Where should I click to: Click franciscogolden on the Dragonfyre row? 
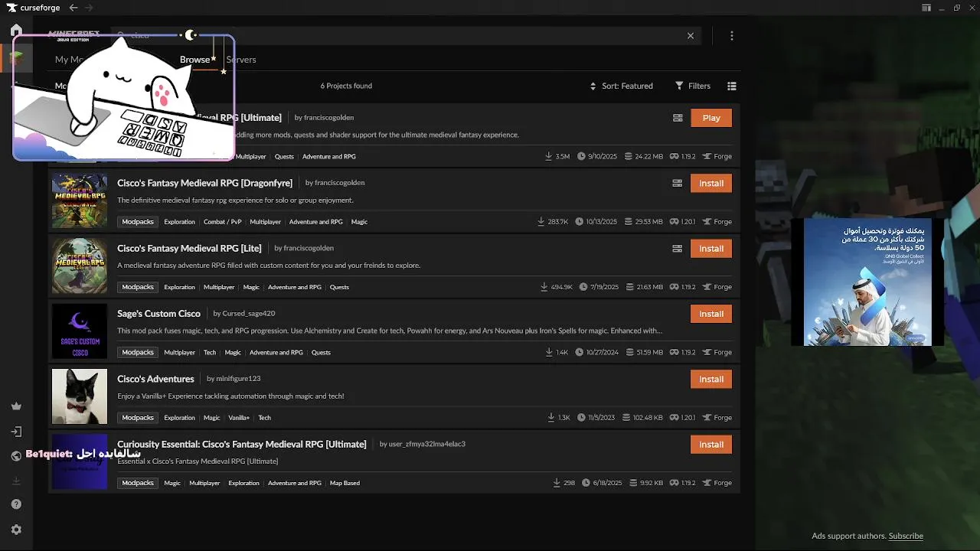(x=339, y=183)
